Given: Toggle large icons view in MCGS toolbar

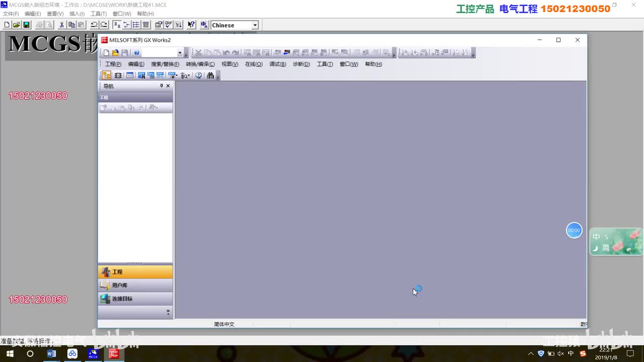Looking at the screenshot, I should tap(117, 25).
